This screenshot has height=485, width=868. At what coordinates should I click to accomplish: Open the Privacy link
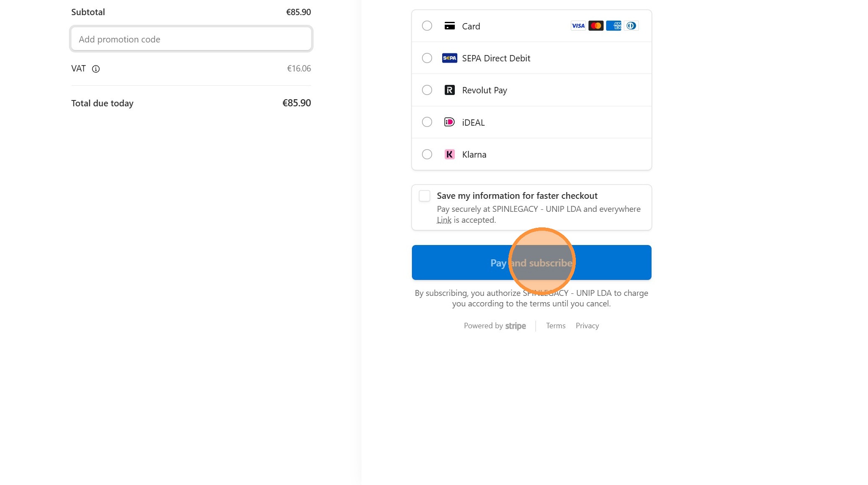(587, 326)
